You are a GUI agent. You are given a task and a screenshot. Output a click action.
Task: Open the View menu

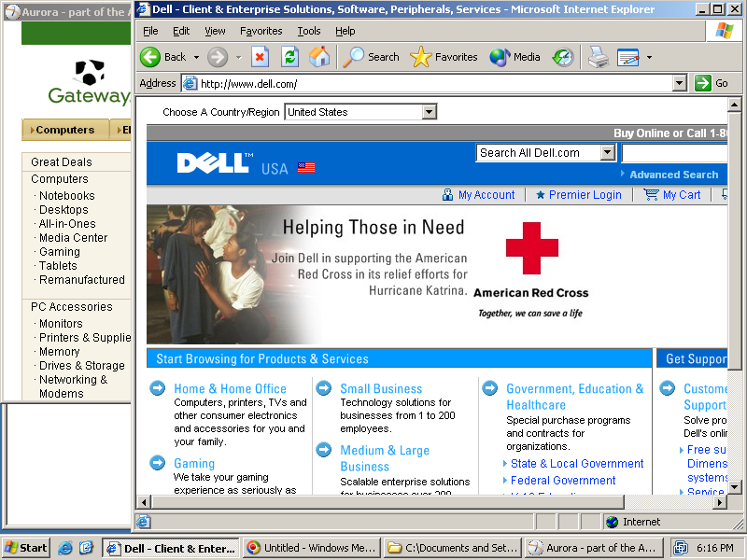(215, 31)
